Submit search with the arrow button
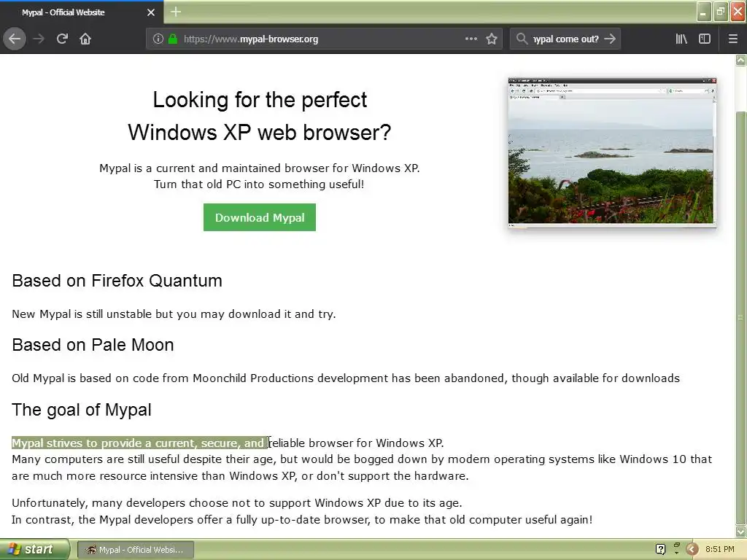Viewport: 747px width, 560px height. 610,39
